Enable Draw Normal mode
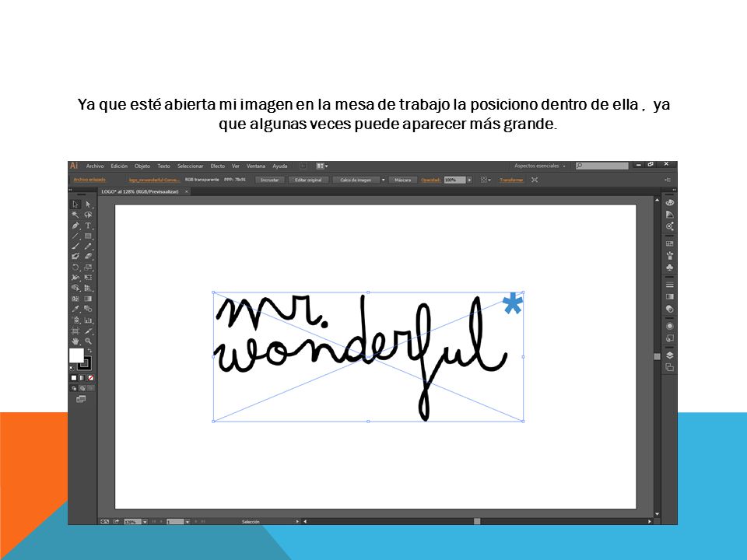The image size is (747, 560). [74, 388]
